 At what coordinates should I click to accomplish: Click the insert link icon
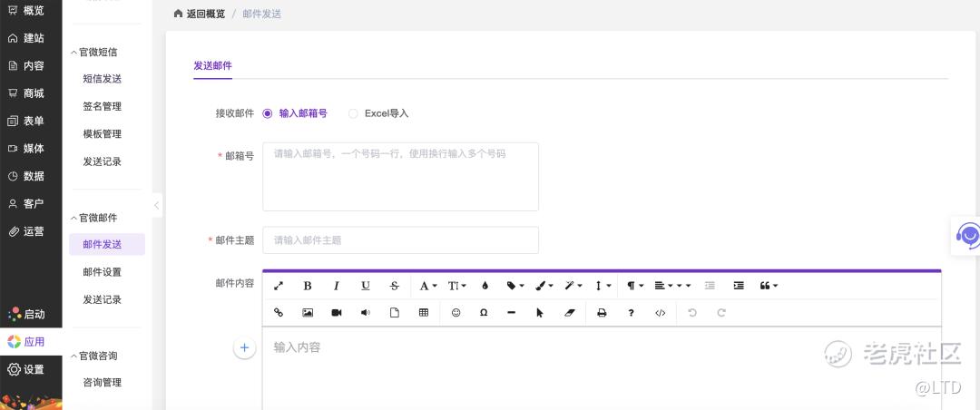[x=279, y=313]
